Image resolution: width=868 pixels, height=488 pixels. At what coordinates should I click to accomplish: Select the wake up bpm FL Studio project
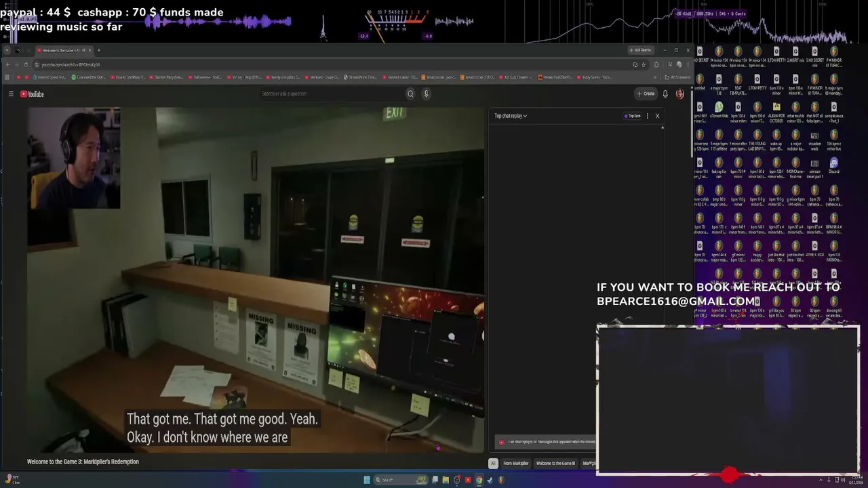pyautogui.click(x=776, y=139)
